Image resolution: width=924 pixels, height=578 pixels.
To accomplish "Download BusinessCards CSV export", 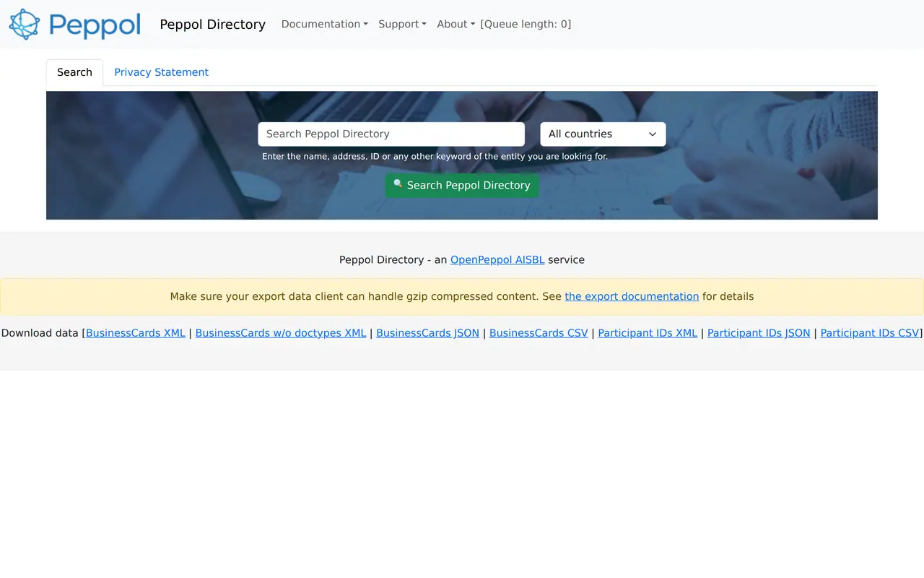I will [x=539, y=333].
